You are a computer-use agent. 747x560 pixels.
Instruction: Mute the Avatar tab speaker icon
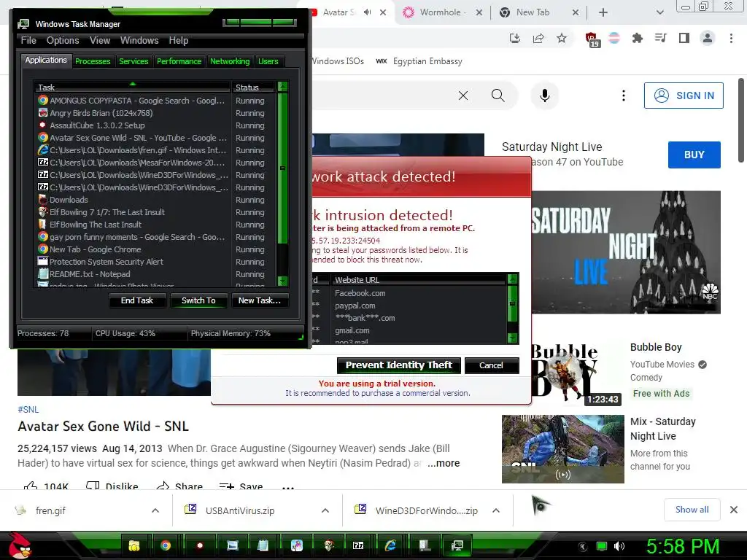[368, 12]
